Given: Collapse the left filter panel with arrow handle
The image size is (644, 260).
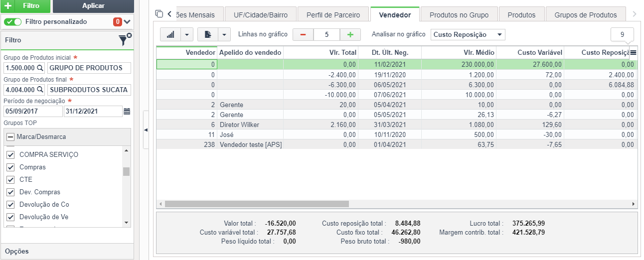Looking at the screenshot, I should click(146, 130).
